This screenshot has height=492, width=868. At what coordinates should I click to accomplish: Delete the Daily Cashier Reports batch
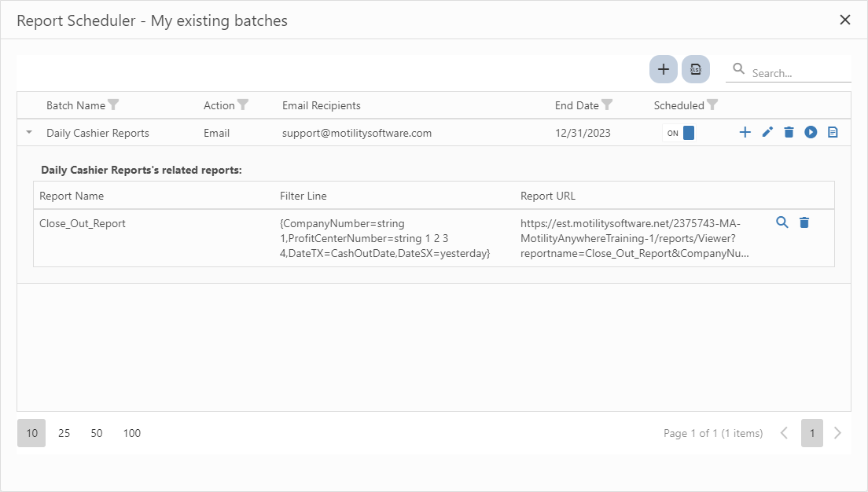[x=789, y=132]
